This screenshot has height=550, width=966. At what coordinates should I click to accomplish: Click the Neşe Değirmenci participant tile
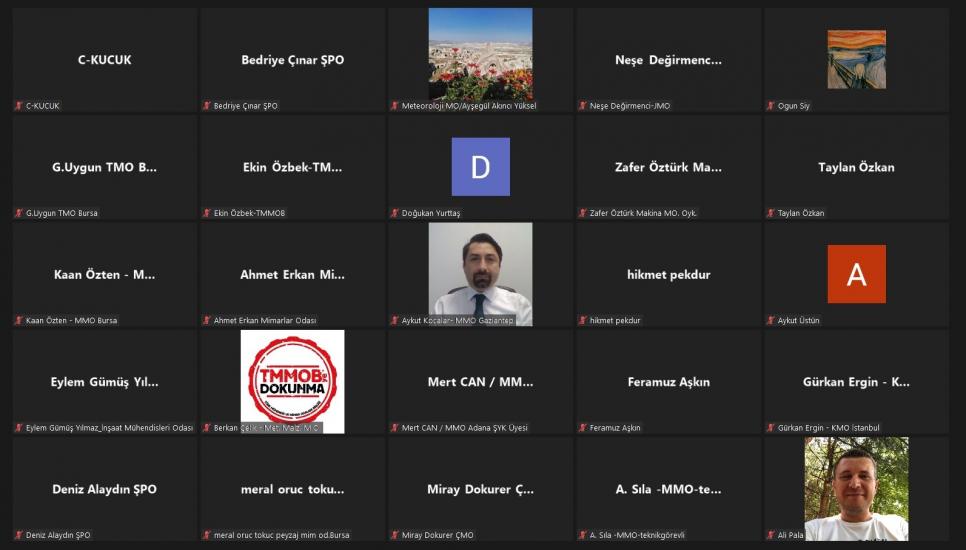point(668,60)
